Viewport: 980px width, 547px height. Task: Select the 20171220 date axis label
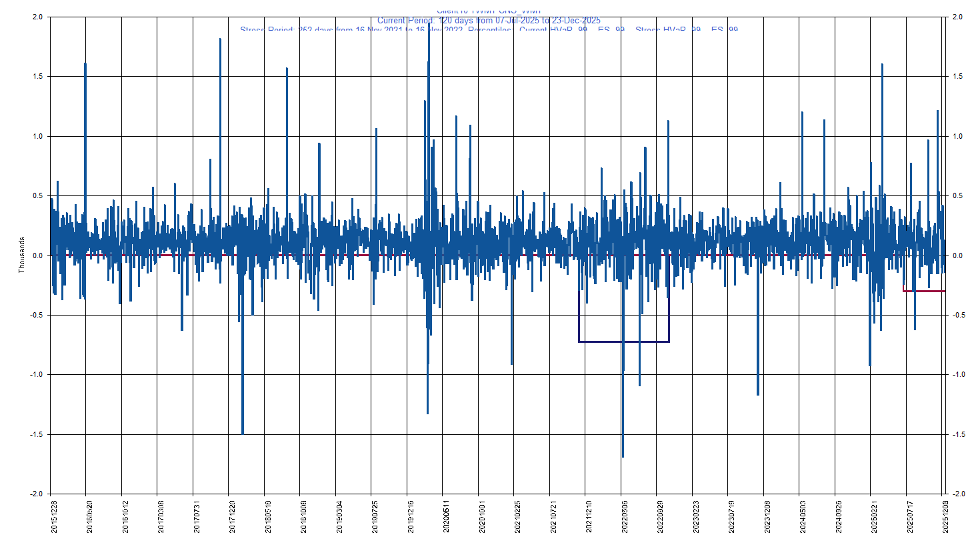click(x=233, y=518)
